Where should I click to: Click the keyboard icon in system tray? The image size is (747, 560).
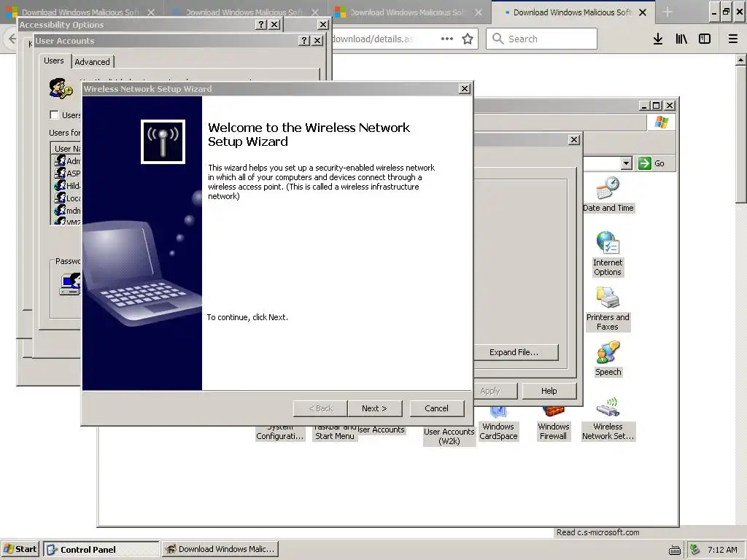675,550
